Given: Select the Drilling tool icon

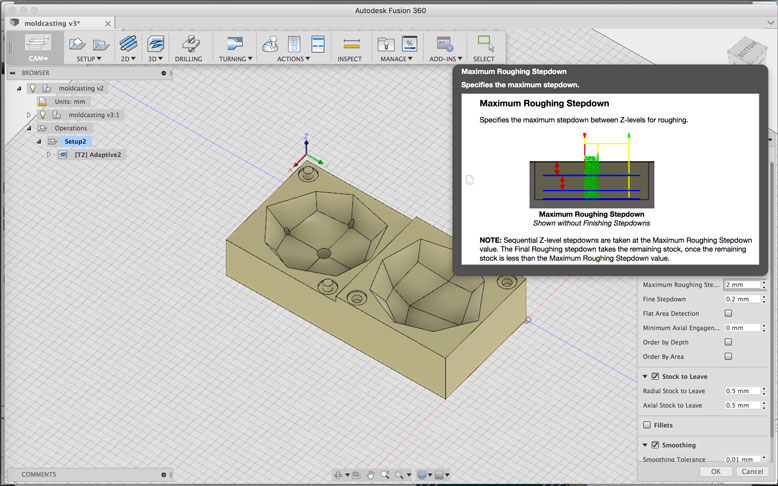Looking at the screenshot, I should click(190, 44).
